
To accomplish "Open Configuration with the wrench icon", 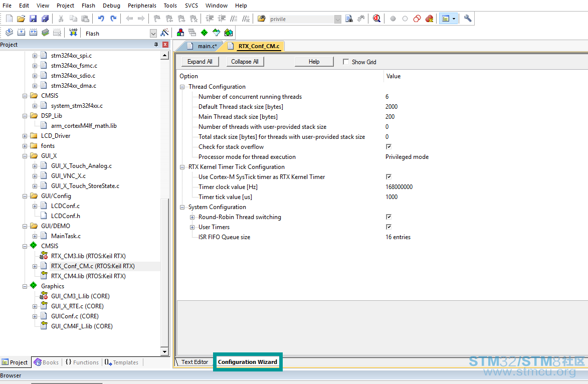I will click(468, 19).
